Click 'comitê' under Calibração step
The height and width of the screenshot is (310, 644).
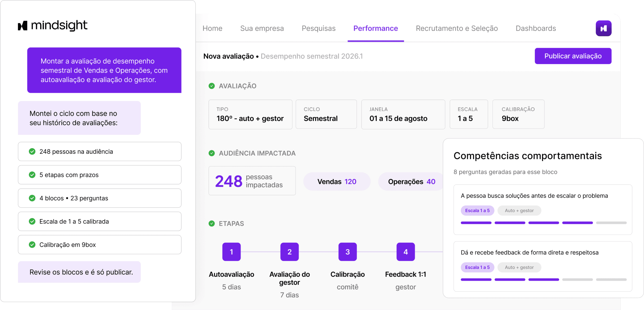(x=347, y=287)
